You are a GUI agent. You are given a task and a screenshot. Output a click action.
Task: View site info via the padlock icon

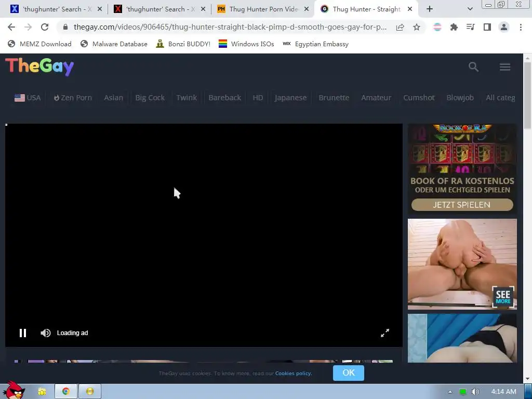pyautogui.click(x=65, y=27)
